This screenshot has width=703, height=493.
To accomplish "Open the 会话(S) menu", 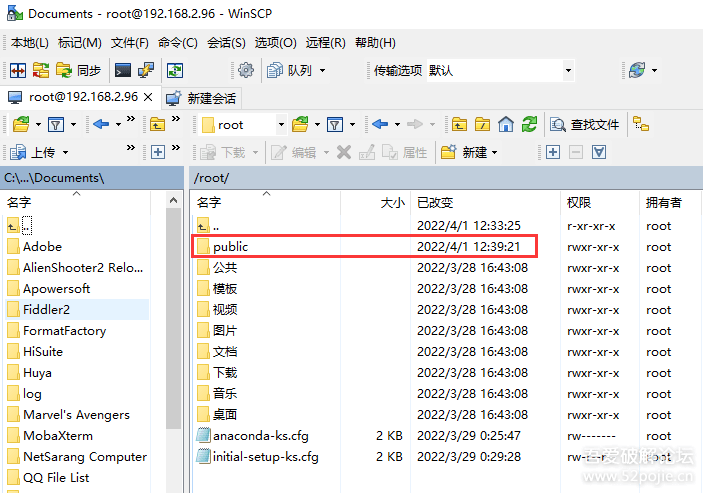I will coord(226,43).
